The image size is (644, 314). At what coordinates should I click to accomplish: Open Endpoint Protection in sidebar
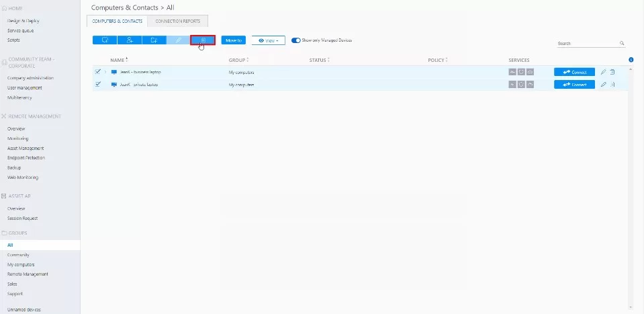(x=26, y=158)
